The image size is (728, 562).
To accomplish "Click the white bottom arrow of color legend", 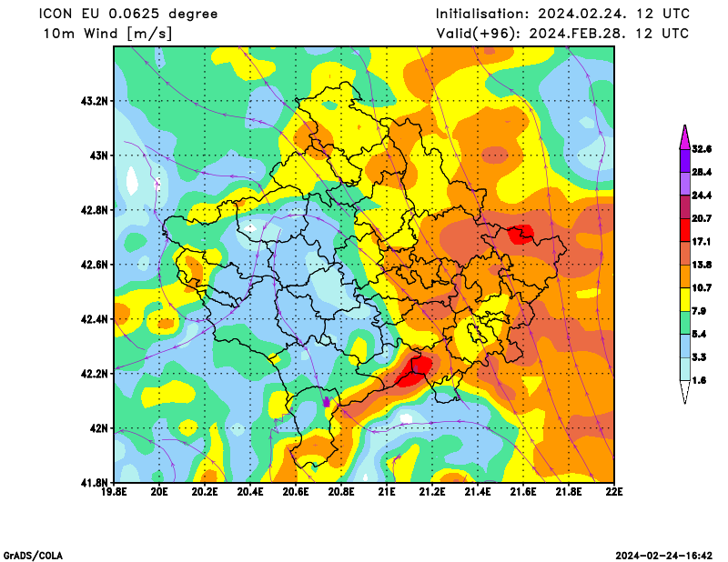I will click(685, 392).
